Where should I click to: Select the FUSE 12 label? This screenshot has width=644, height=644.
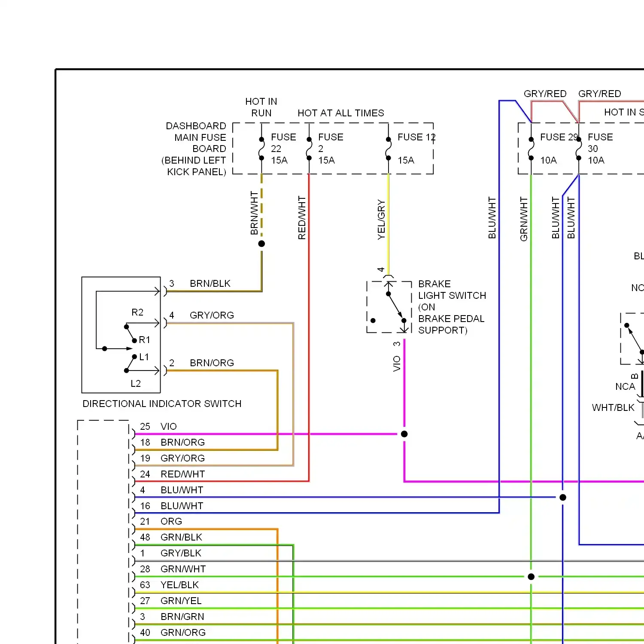(x=416, y=137)
